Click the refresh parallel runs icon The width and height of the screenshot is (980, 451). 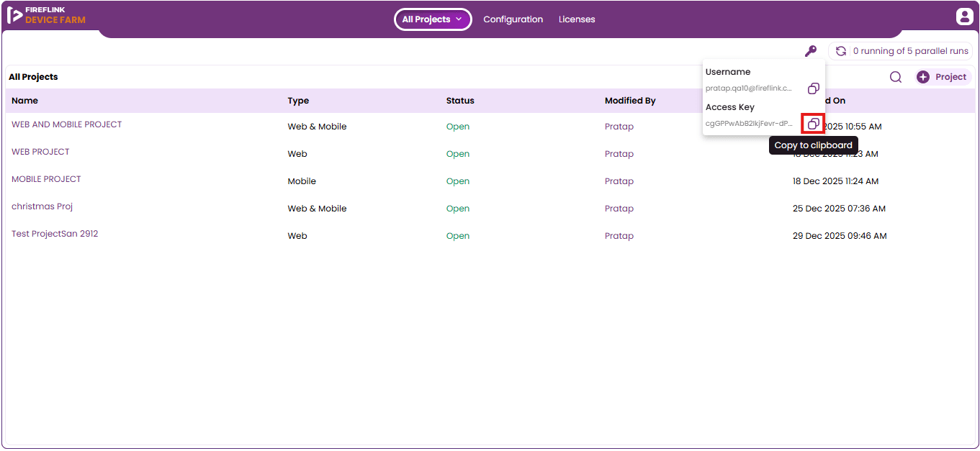[840, 51]
